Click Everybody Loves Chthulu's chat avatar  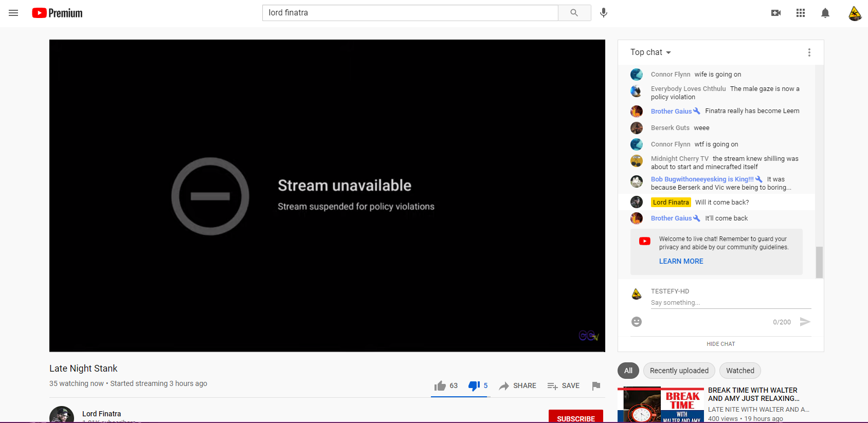point(637,91)
